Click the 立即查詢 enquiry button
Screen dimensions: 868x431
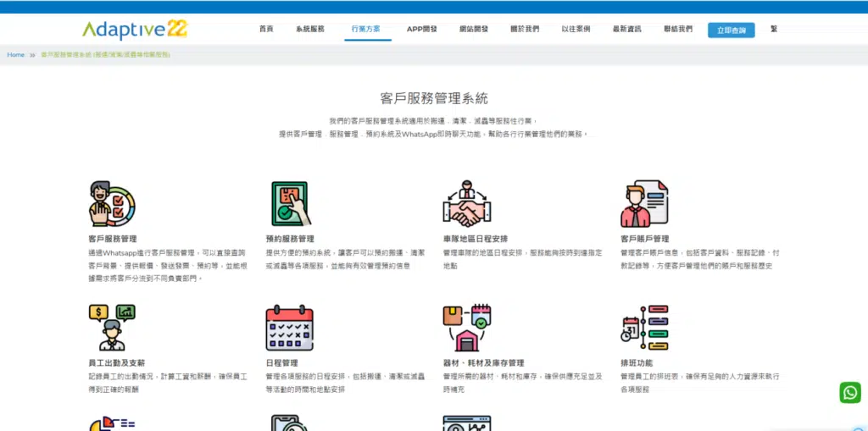tap(731, 30)
